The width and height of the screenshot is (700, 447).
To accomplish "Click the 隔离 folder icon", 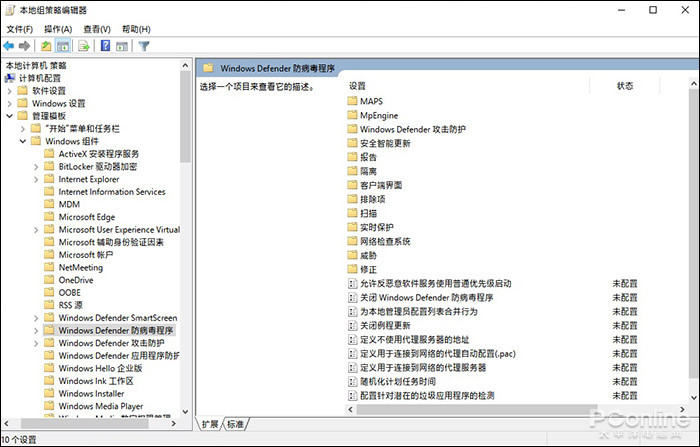I will (x=352, y=171).
